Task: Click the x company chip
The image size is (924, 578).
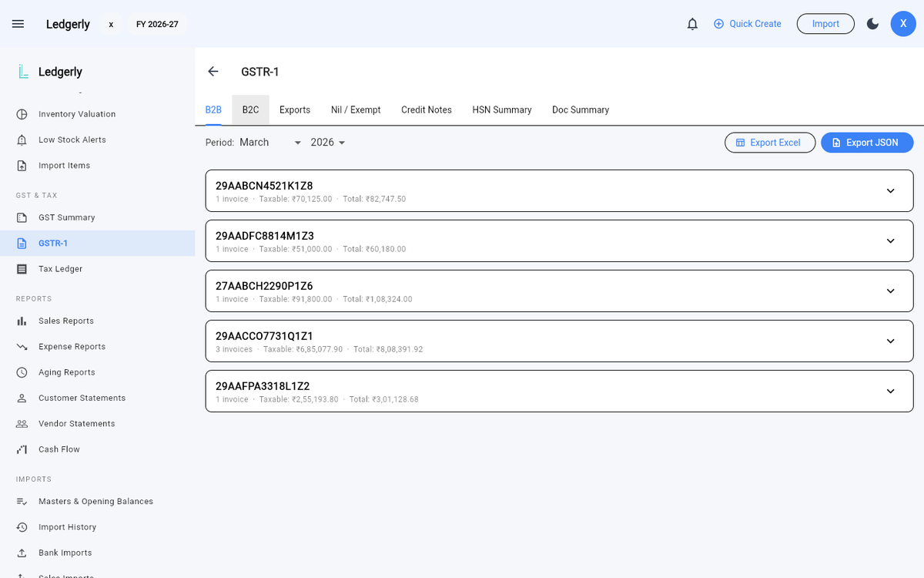Action: click(x=111, y=24)
